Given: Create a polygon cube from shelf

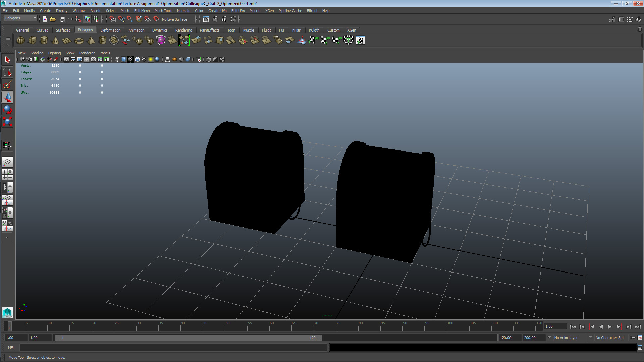Looking at the screenshot, I should point(32,40).
